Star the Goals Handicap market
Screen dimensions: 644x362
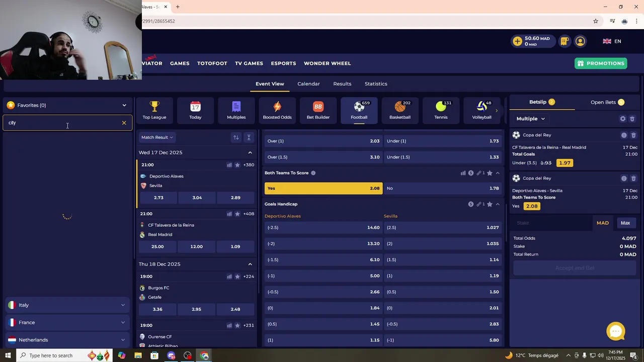click(490, 204)
